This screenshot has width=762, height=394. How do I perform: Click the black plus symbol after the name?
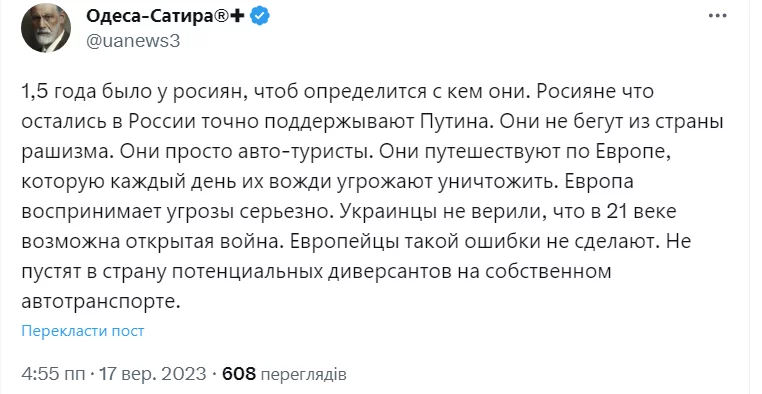click(237, 17)
